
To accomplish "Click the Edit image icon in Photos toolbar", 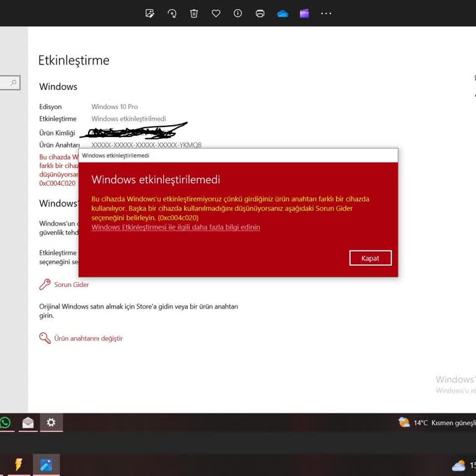I will (149, 14).
